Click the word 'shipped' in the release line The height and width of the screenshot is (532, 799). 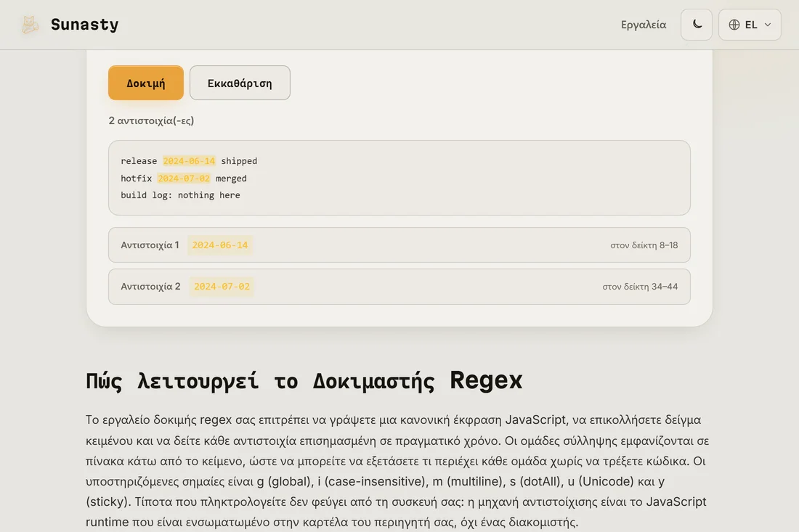coord(239,161)
